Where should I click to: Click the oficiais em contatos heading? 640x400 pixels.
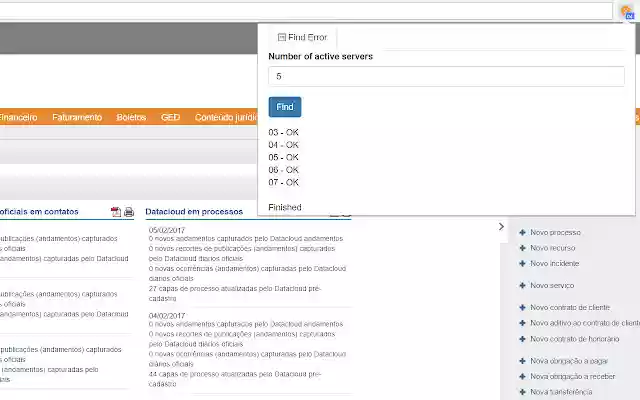(39, 212)
